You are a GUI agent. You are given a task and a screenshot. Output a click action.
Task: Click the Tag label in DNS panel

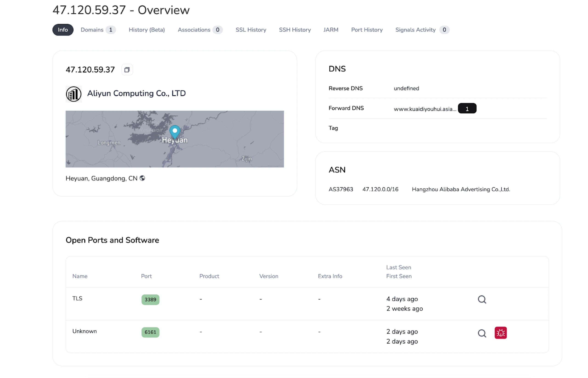coord(333,128)
